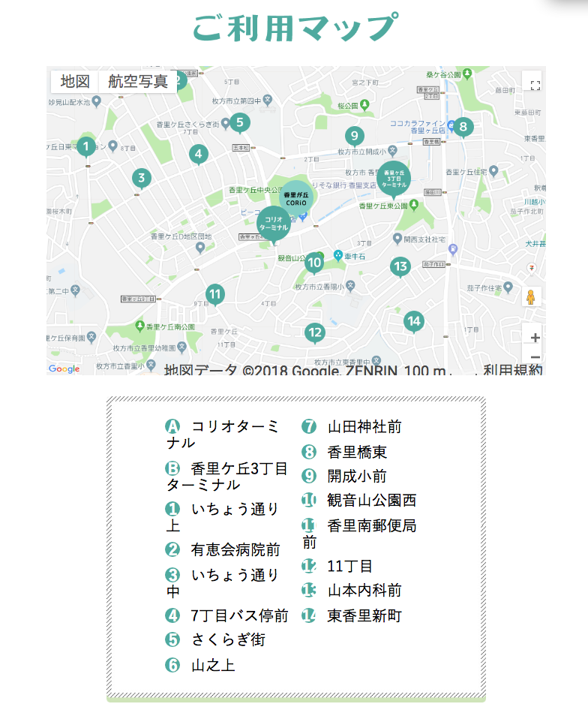Zoom in the map with plus button
Image resolution: width=588 pixels, height=725 pixels.
pos(535,338)
